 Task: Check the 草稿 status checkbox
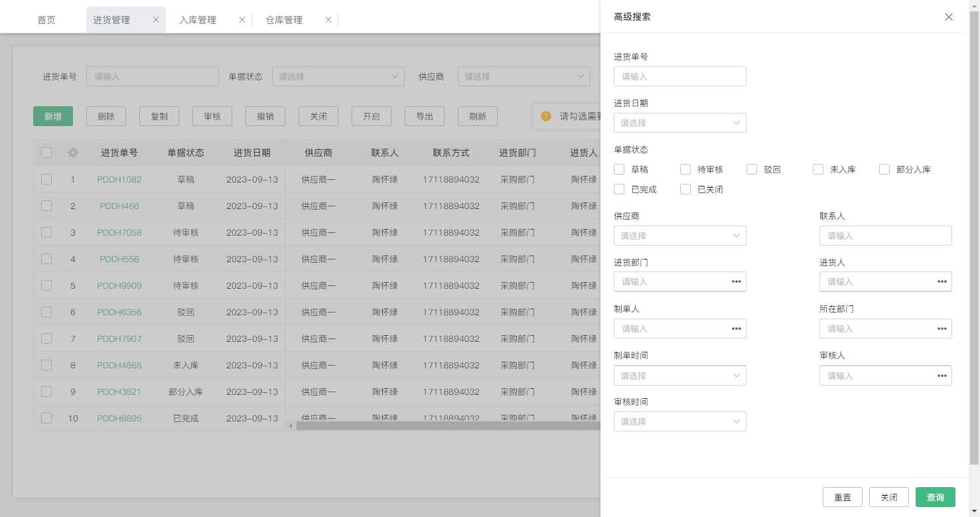619,169
